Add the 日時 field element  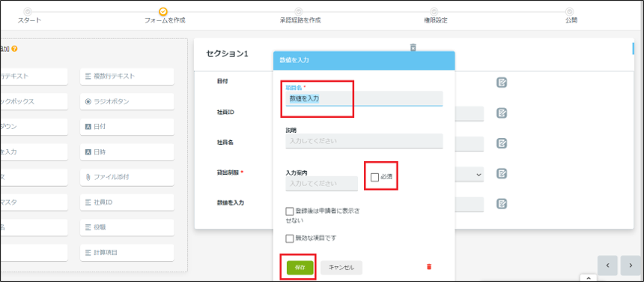[x=127, y=152]
